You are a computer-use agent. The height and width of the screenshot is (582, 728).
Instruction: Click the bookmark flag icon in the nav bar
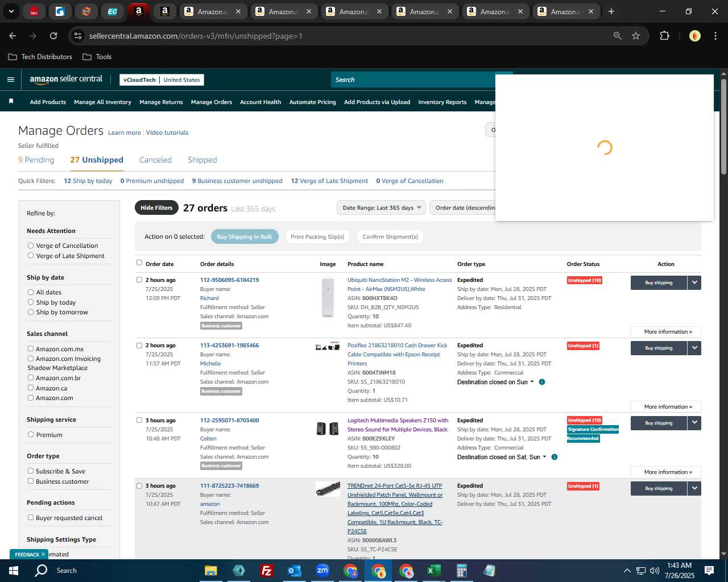(11, 101)
